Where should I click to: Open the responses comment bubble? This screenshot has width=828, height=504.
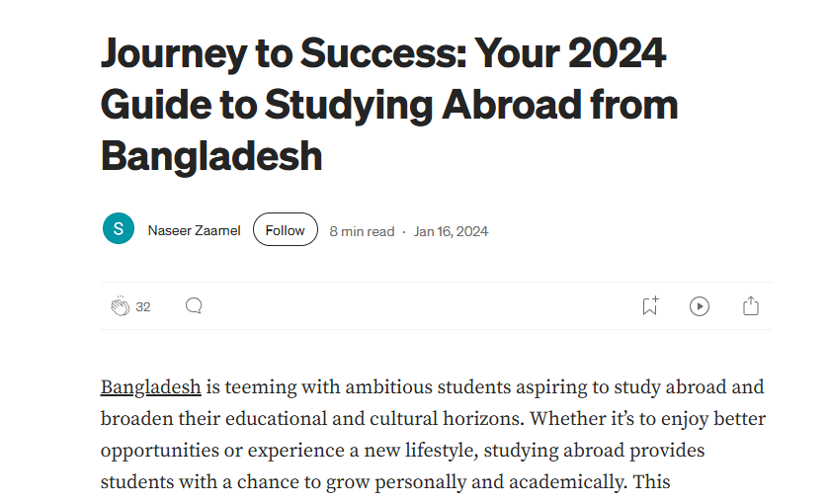[x=194, y=306]
